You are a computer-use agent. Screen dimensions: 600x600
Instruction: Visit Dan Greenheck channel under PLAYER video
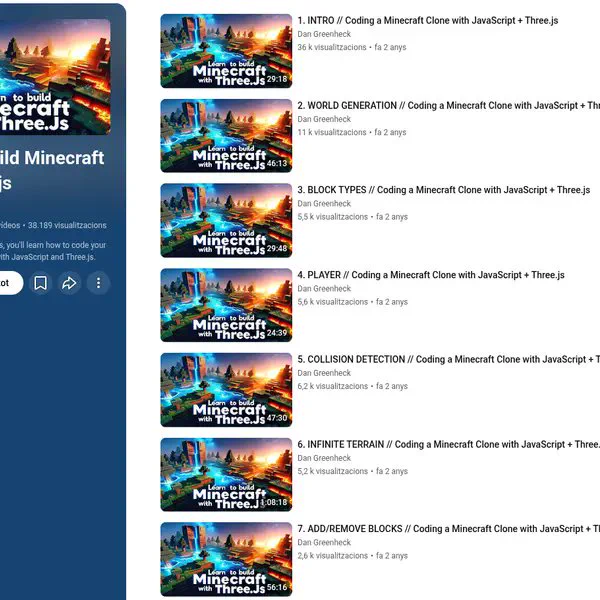(324, 289)
